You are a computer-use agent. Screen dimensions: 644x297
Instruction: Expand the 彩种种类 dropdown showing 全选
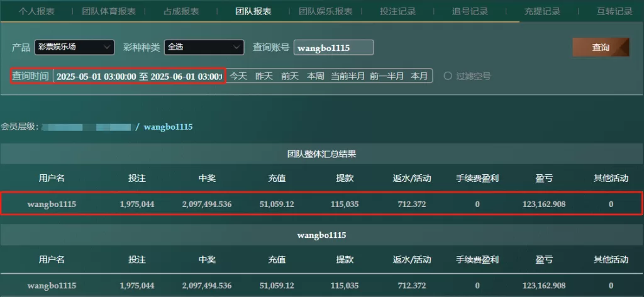tap(204, 47)
